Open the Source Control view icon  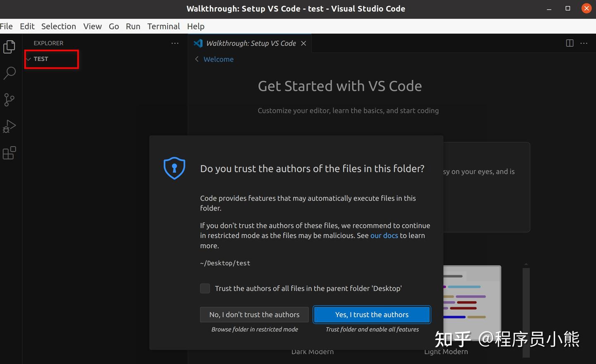(x=9, y=100)
